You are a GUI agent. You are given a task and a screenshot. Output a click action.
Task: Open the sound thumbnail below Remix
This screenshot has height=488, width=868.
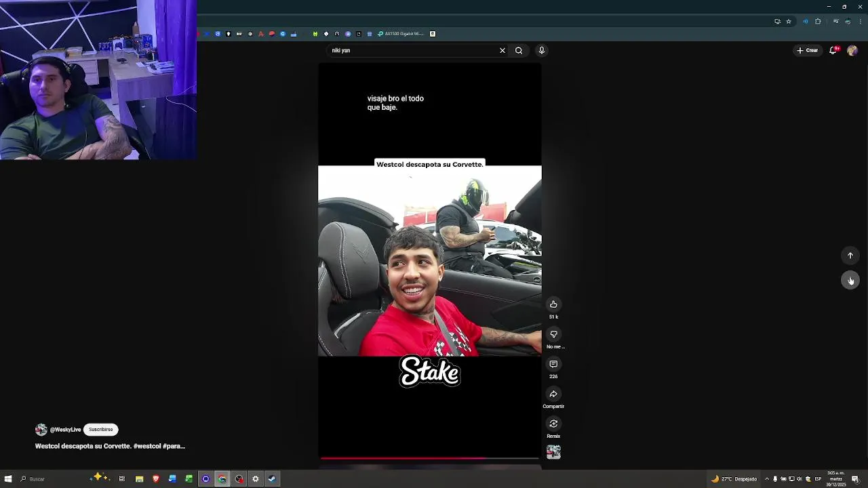(553, 452)
